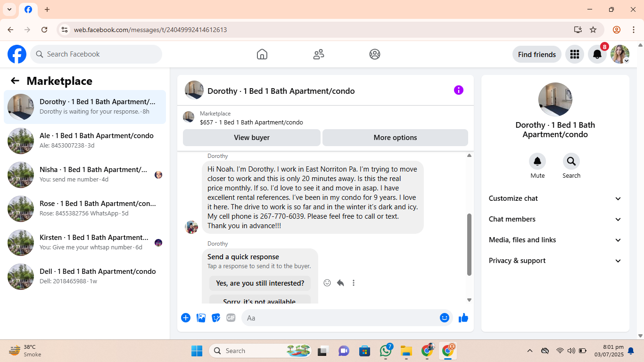Open a new browser tab

click(47, 9)
